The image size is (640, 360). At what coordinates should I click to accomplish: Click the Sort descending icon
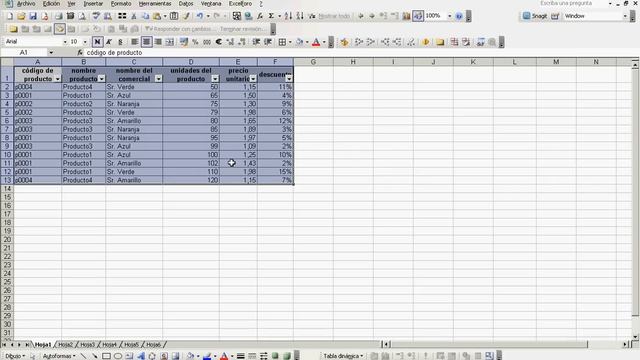300,16
